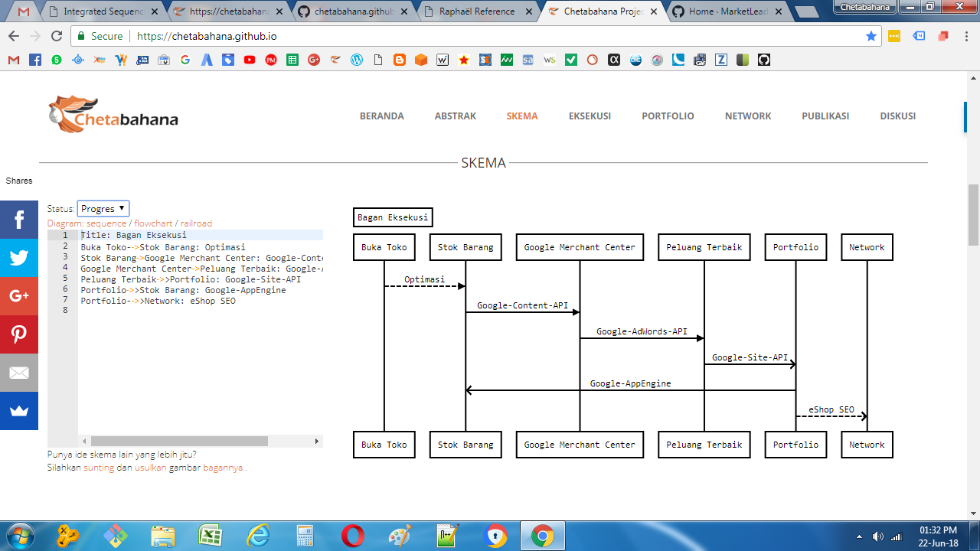Click the sunting link
This screenshot has height=551, width=980.
99,468
